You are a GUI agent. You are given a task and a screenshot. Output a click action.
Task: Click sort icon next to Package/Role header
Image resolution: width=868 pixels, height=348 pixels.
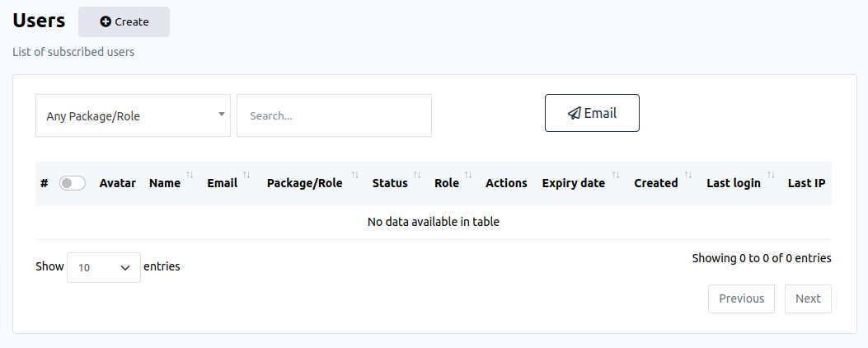(x=354, y=175)
